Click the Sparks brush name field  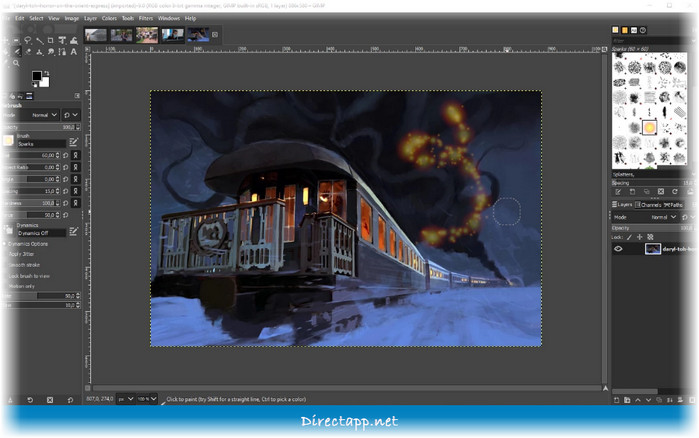[41, 144]
